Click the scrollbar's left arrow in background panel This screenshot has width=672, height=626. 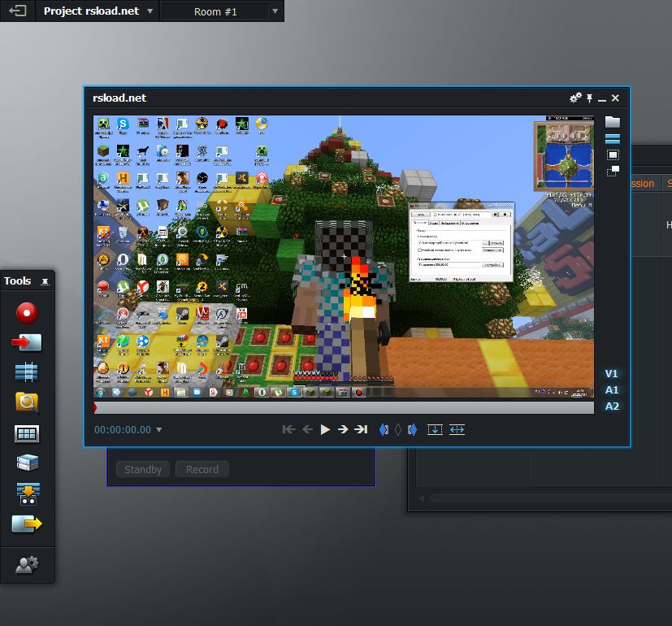[421, 498]
